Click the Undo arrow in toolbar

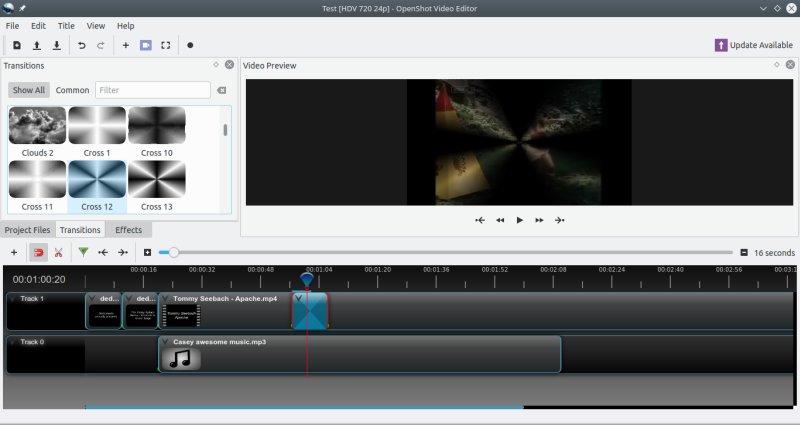pyautogui.click(x=81, y=45)
